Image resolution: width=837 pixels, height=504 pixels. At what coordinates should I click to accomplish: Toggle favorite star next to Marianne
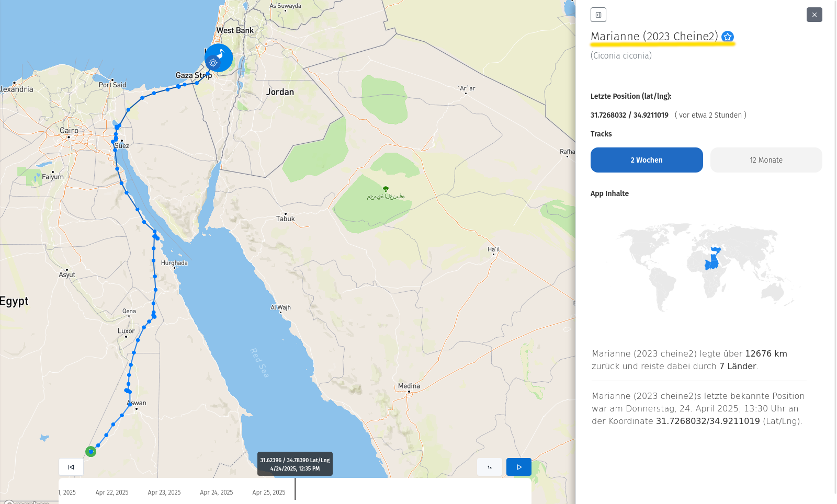727,37
